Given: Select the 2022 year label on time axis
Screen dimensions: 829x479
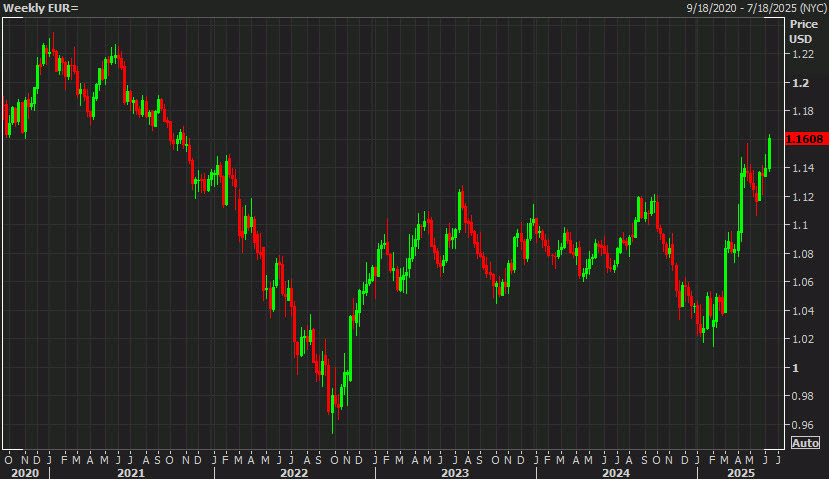Looking at the screenshot, I should [x=293, y=473].
